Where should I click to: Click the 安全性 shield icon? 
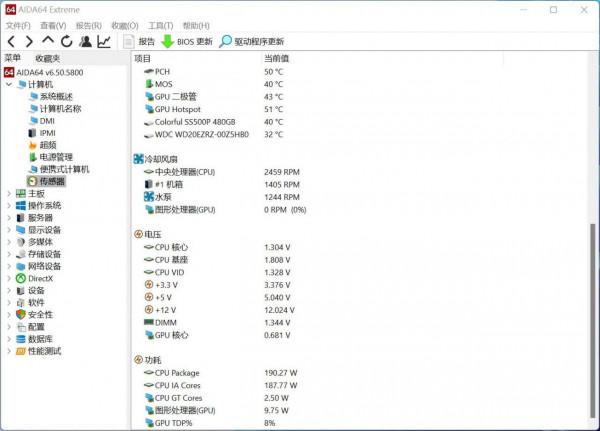(21, 315)
